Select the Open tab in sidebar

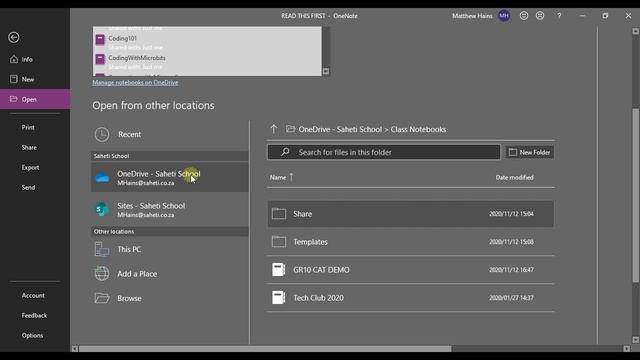[35, 99]
